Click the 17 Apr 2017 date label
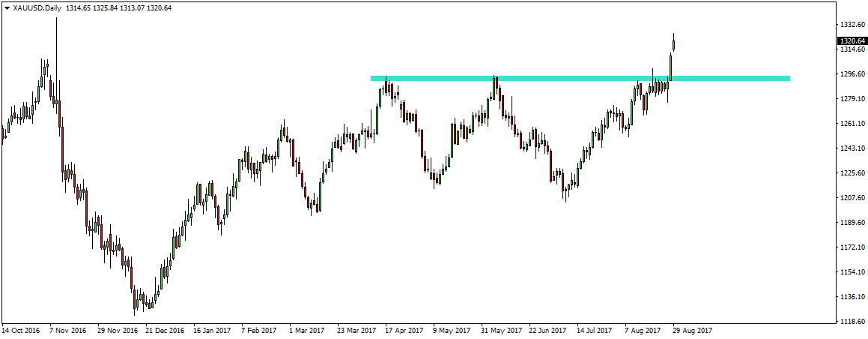 pos(405,331)
